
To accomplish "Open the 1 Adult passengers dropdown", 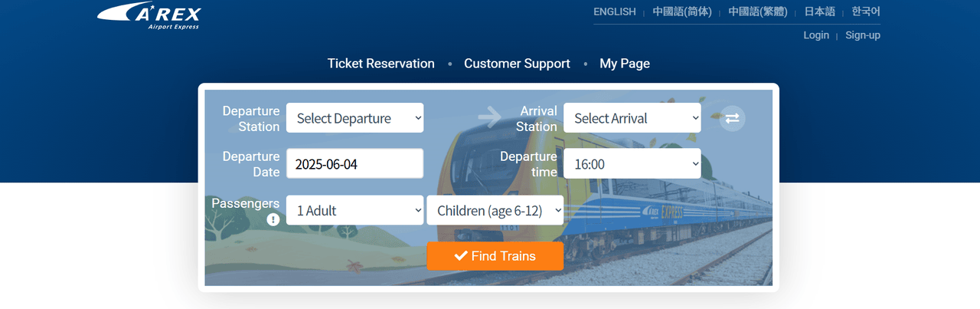I will pos(354,210).
